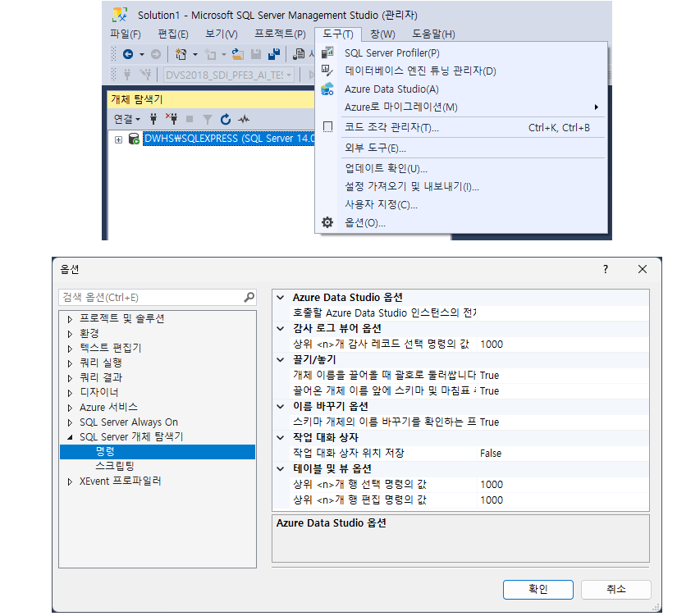Screen dimensions: 677x616
Task: Click the DWHS\SQLEXPRESS server database icon
Action: coord(134,139)
